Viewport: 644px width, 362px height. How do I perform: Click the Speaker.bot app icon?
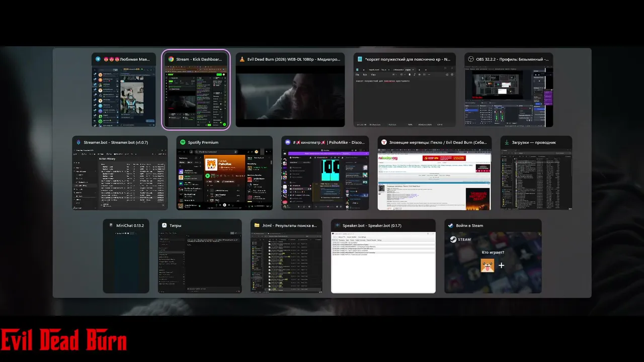click(338, 226)
